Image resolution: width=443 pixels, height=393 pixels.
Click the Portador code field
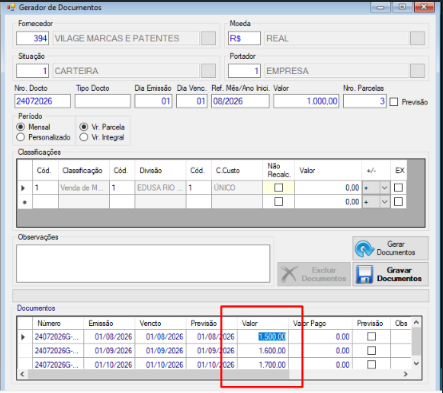pos(244,71)
